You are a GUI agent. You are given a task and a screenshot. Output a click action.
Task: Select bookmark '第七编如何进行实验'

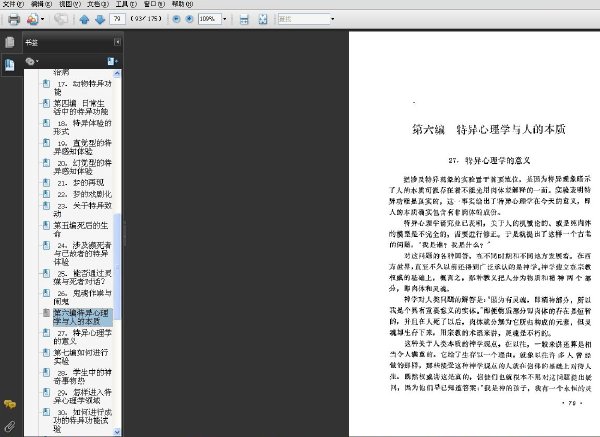(x=80, y=357)
